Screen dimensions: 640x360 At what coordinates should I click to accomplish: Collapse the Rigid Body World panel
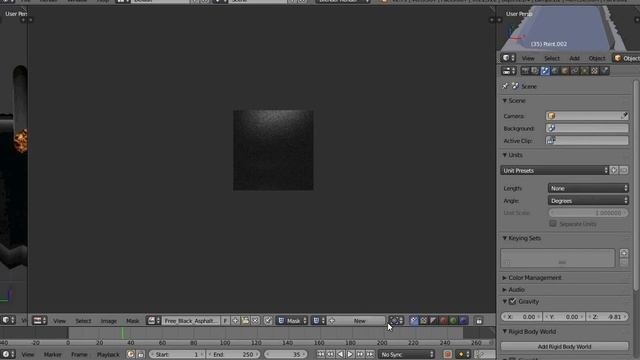(532, 331)
